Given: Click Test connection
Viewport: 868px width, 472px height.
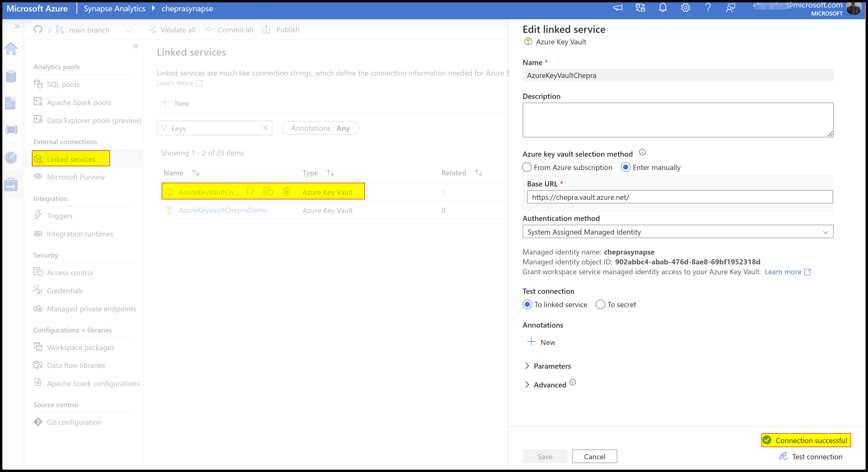Looking at the screenshot, I should (810, 457).
